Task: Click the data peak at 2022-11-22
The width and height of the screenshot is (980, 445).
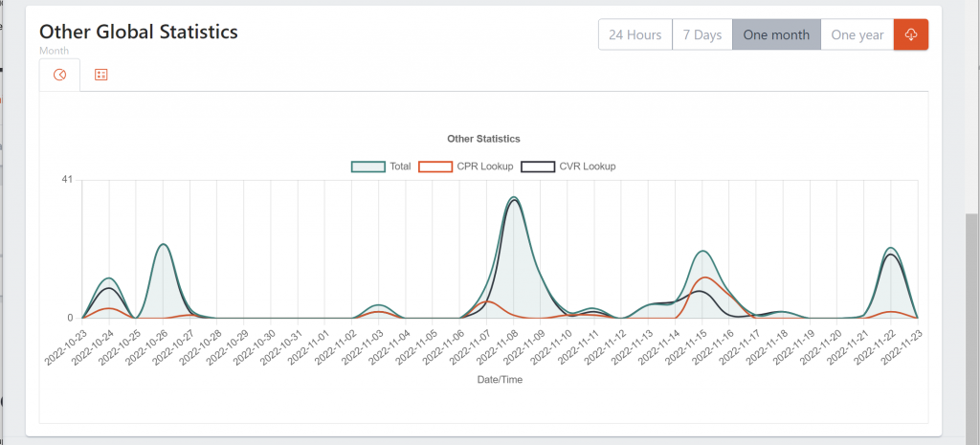Action: [x=891, y=248]
